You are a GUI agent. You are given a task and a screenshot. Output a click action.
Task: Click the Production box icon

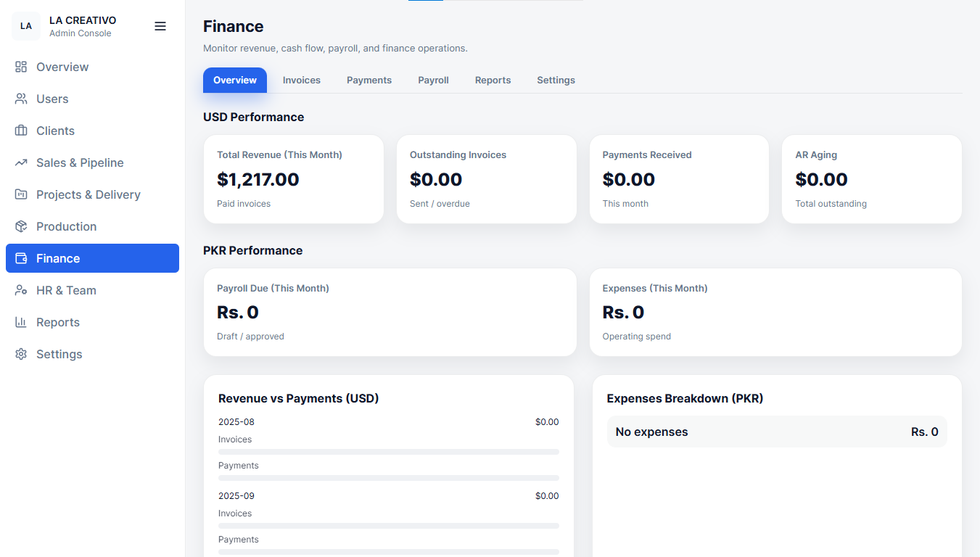[21, 226]
